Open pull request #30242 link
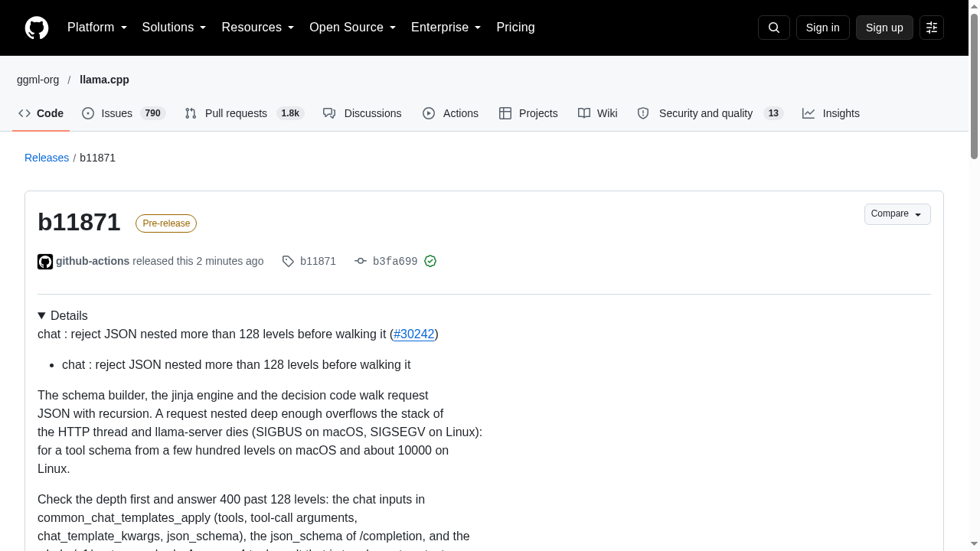Viewport: 980px width, 551px height. click(x=414, y=334)
